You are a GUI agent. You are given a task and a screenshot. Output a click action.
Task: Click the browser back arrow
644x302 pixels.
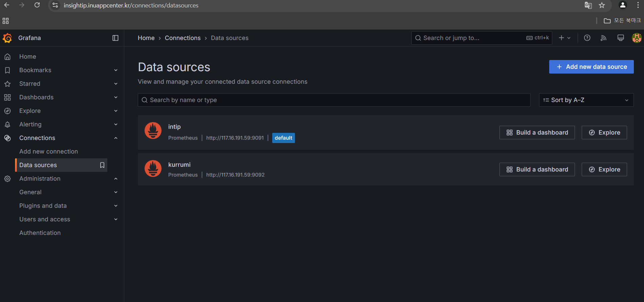point(7,5)
